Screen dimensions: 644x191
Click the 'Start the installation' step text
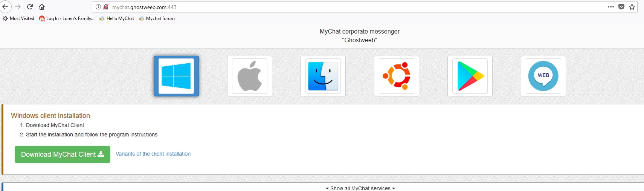pyautogui.click(x=92, y=134)
